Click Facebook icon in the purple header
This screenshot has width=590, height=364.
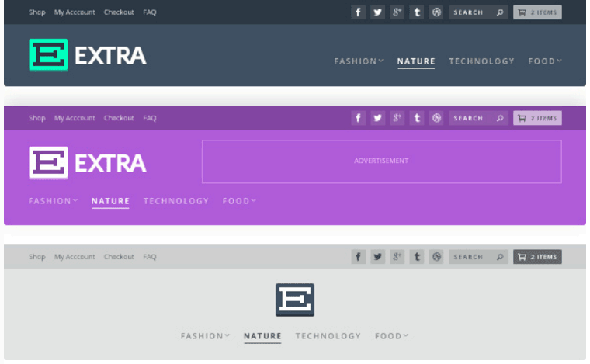point(358,118)
